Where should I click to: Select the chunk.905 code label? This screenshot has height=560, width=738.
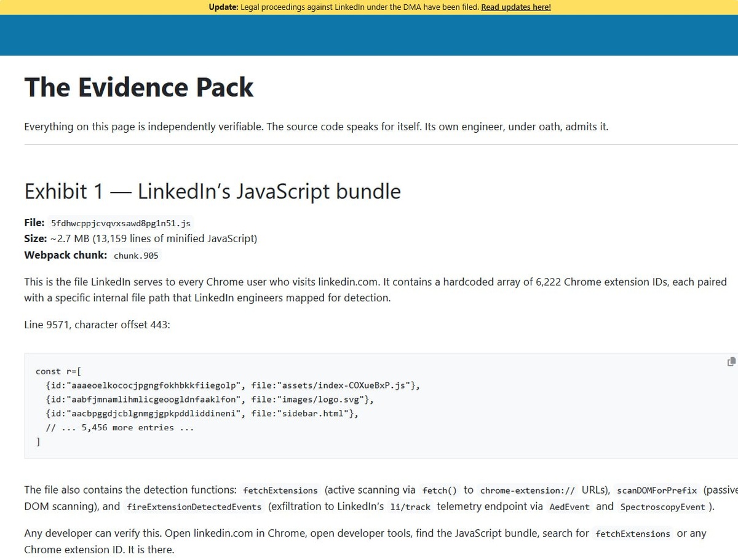136,255
